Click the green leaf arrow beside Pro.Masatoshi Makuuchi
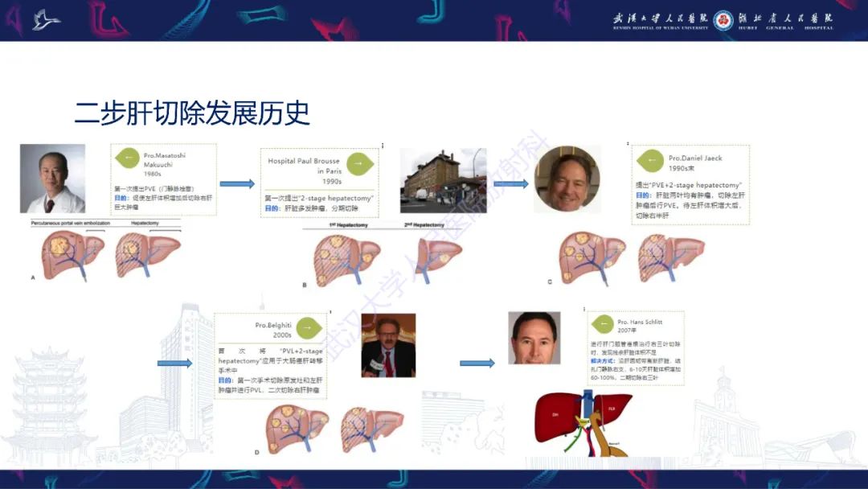 click(127, 158)
